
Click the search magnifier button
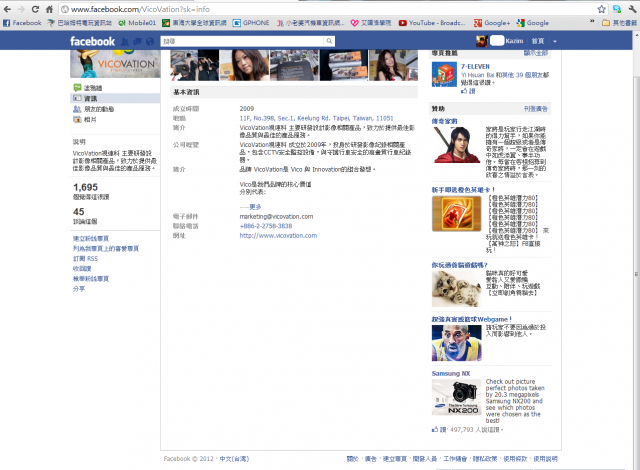(329, 41)
